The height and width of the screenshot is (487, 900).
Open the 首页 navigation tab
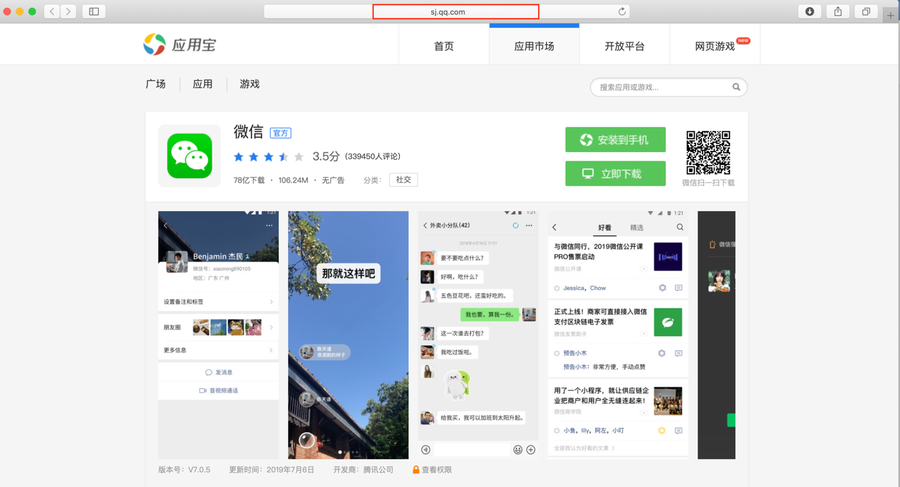point(444,46)
